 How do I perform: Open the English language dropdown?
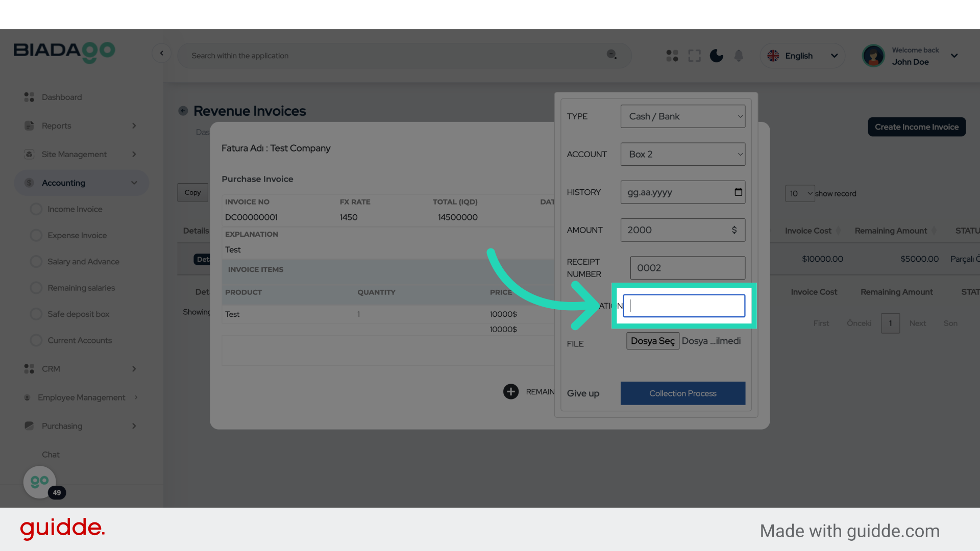(802, 56)
